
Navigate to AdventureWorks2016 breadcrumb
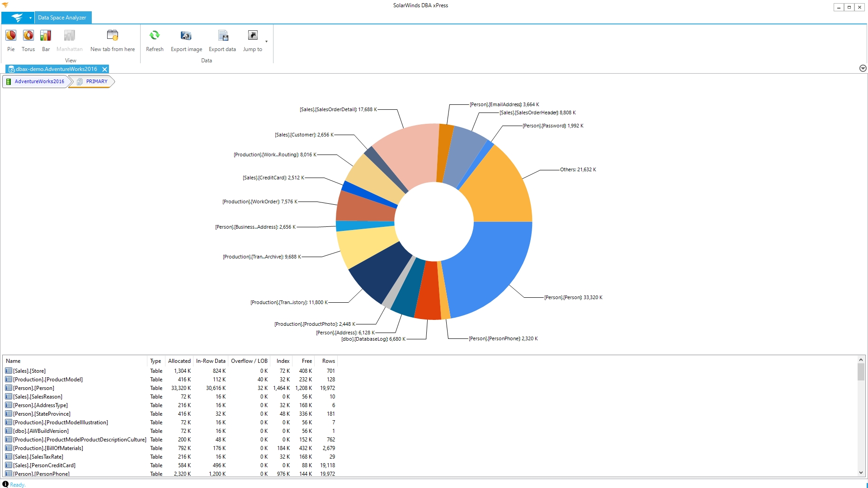[39, 81]
